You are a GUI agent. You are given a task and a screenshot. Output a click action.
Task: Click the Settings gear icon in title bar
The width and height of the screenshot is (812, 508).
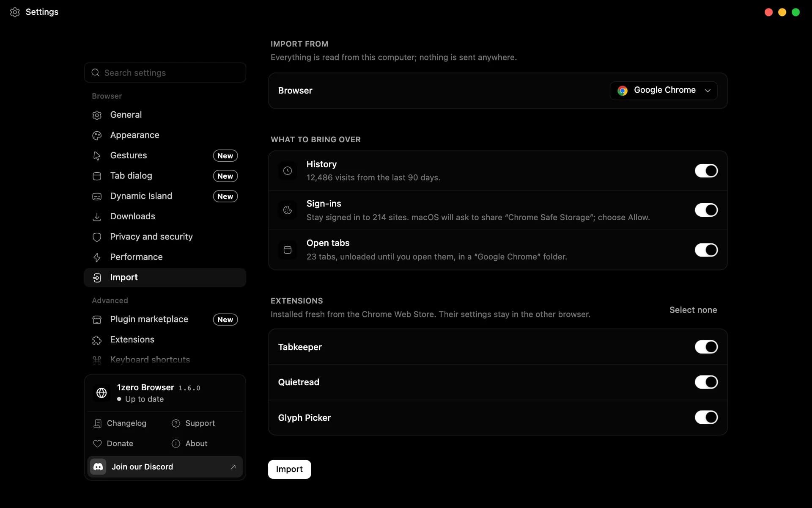coord(15,12)
